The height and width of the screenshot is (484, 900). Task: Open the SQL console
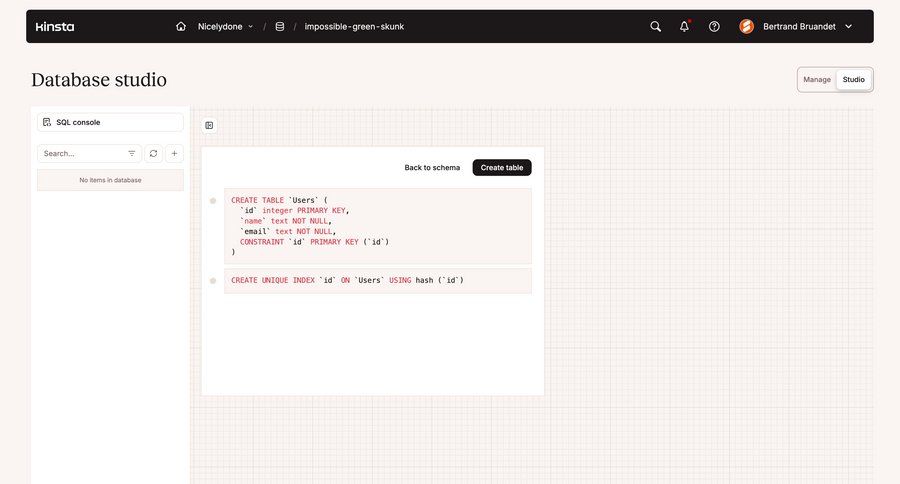pos(110,122)
